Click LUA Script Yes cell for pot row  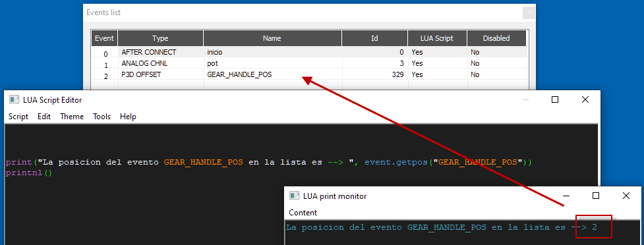pos(438,63)
